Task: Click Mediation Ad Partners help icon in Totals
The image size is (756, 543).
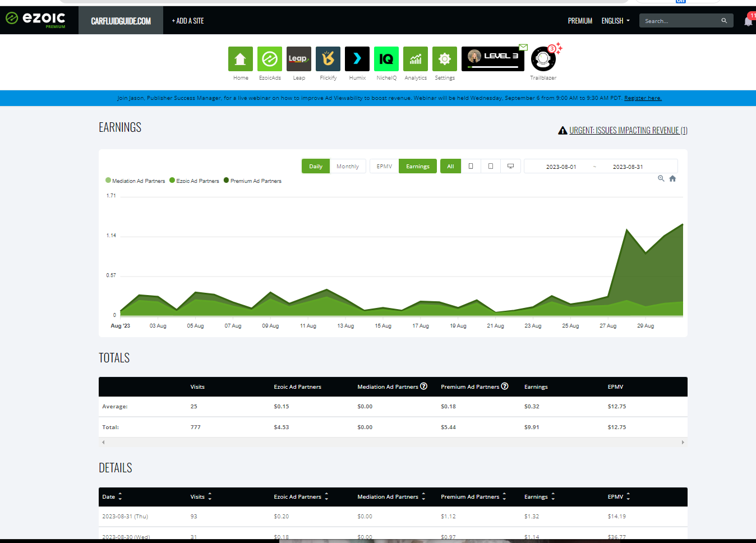Action: pyautogui.click(x=424, y=386)
